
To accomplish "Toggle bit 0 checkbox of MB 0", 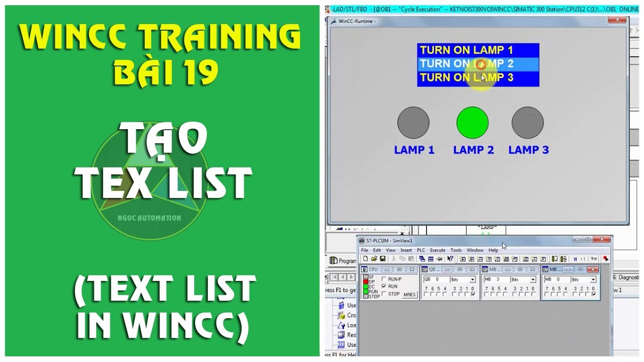I will pos(594,294).
